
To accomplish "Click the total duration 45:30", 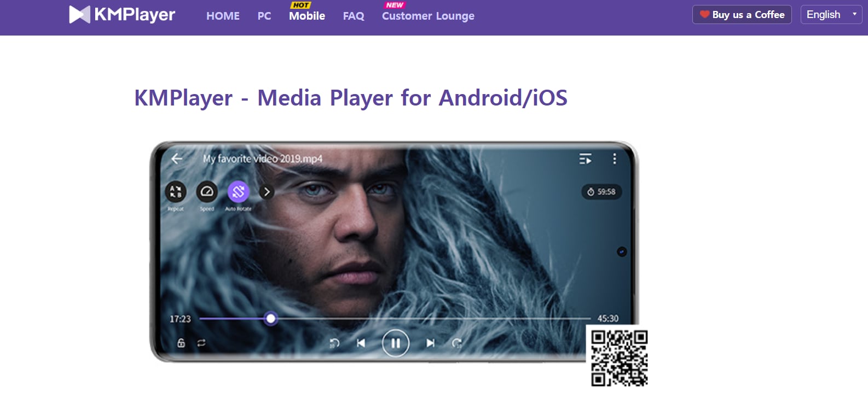I will [607, 319].
